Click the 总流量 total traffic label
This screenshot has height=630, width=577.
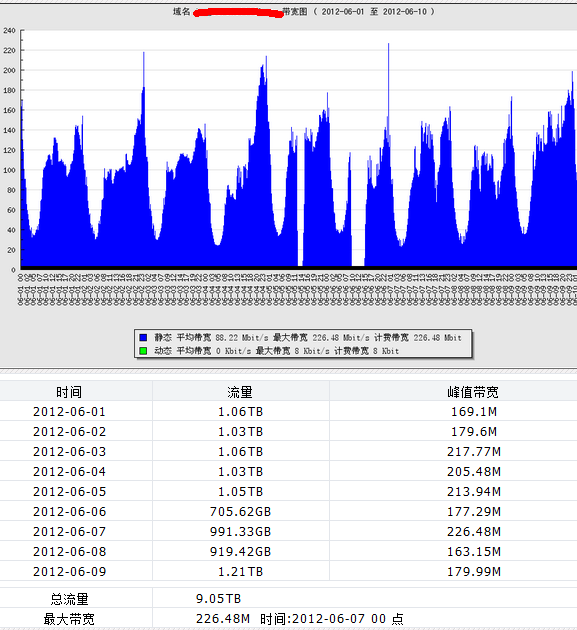(69, 599)
